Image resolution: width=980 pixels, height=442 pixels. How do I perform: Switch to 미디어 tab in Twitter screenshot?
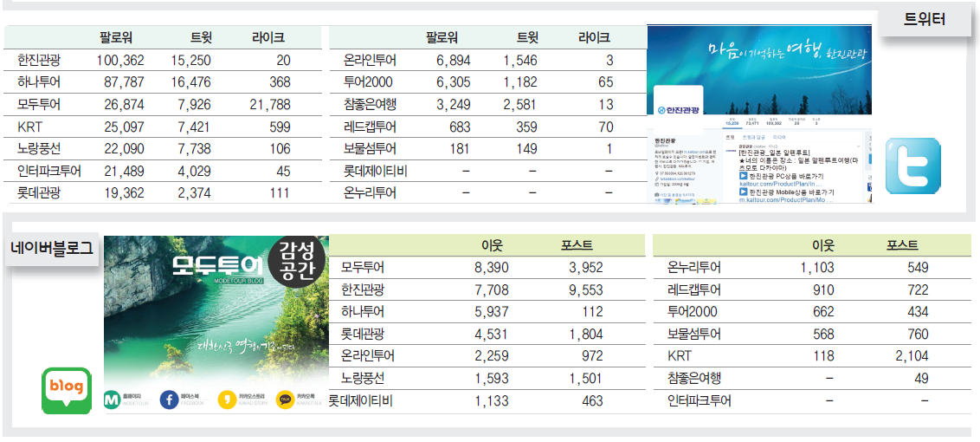[779, 136]
